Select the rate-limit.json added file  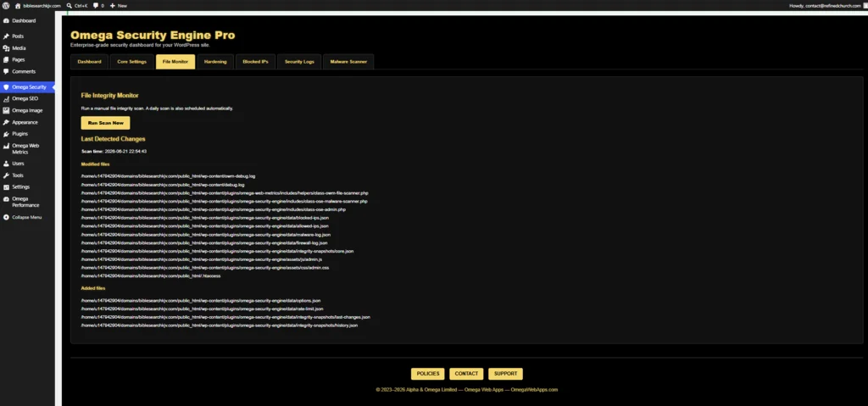pos(202,309)
